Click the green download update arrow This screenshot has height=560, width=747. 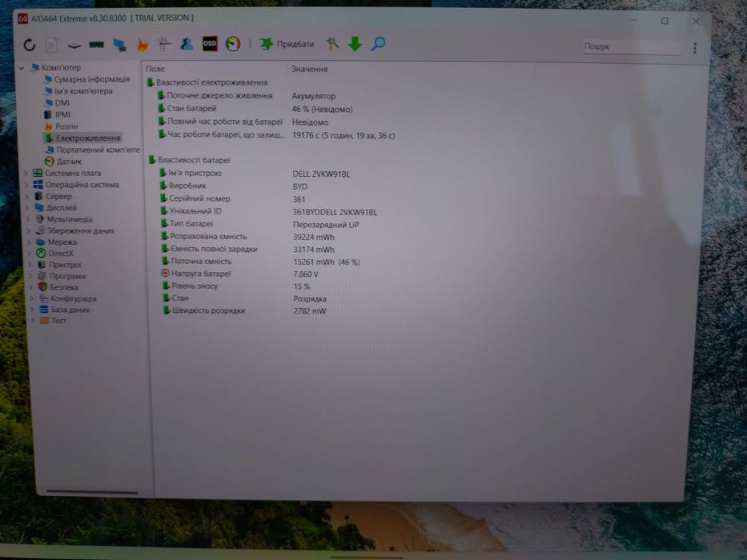tap(355, 44)
